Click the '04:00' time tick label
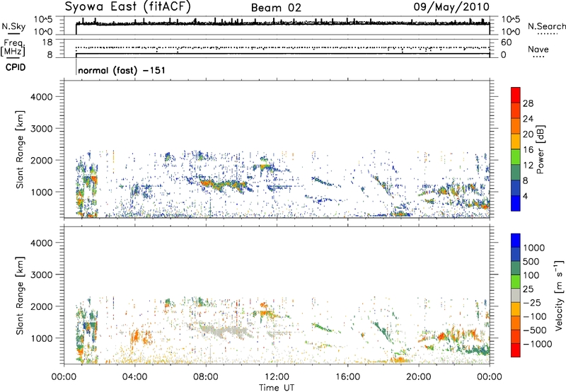The width and height of the screenshot is (566, 392). [134, 377]
